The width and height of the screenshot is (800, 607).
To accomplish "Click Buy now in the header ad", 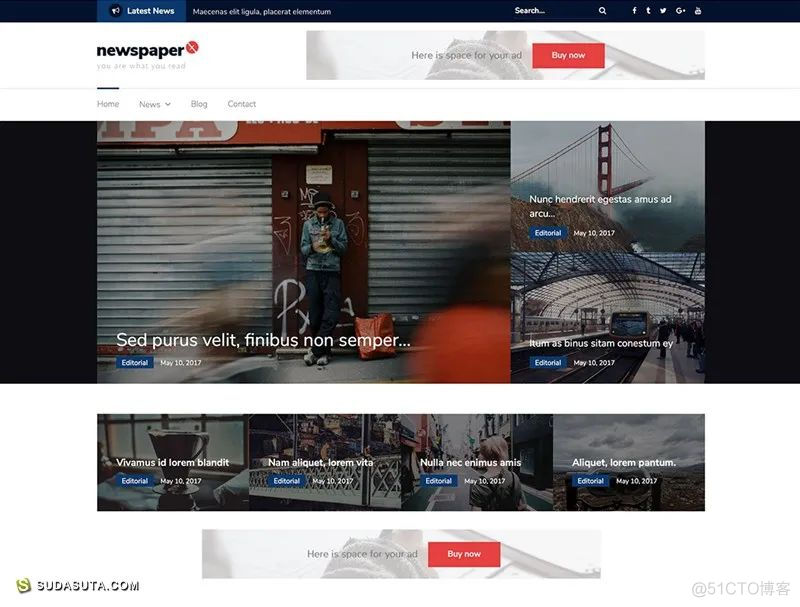I will pyautogui.click(x=568, y=55).
